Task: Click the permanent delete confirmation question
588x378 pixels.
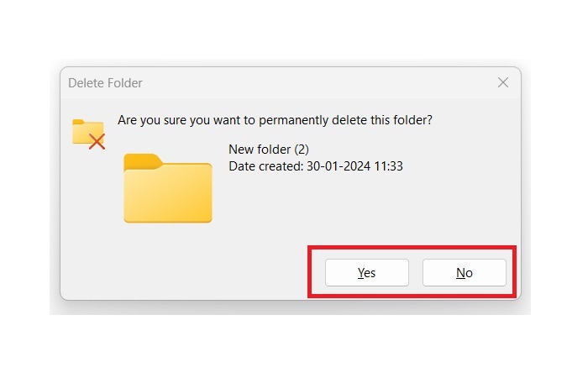Action: click(275, 120)
